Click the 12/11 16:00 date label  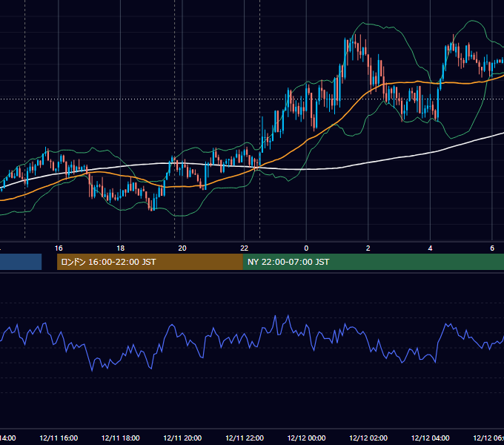pos(59,438)
